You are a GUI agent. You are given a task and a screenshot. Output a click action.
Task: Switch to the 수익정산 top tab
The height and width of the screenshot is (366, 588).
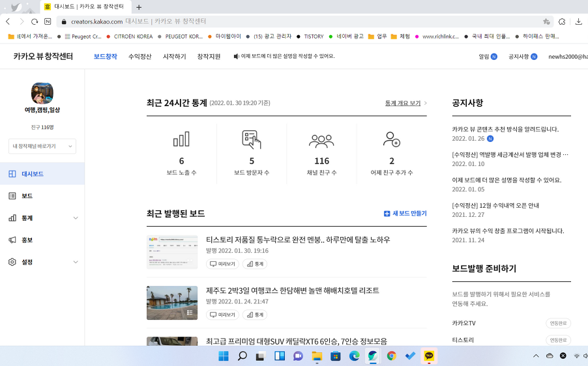pos(140,57)
